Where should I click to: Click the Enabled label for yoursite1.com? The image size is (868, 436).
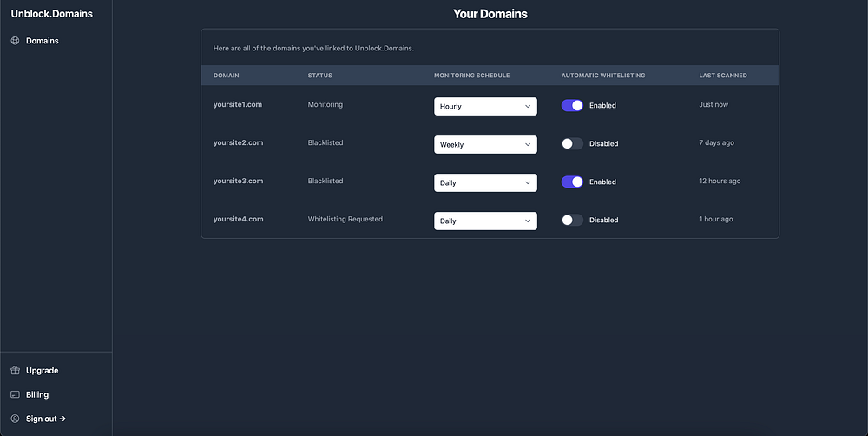tap(602, 105)
